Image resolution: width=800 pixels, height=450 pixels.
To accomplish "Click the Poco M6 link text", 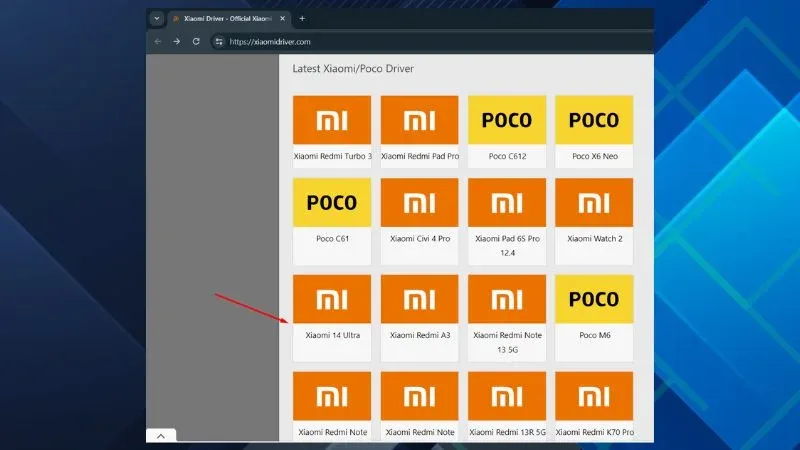I will [595, 335].
